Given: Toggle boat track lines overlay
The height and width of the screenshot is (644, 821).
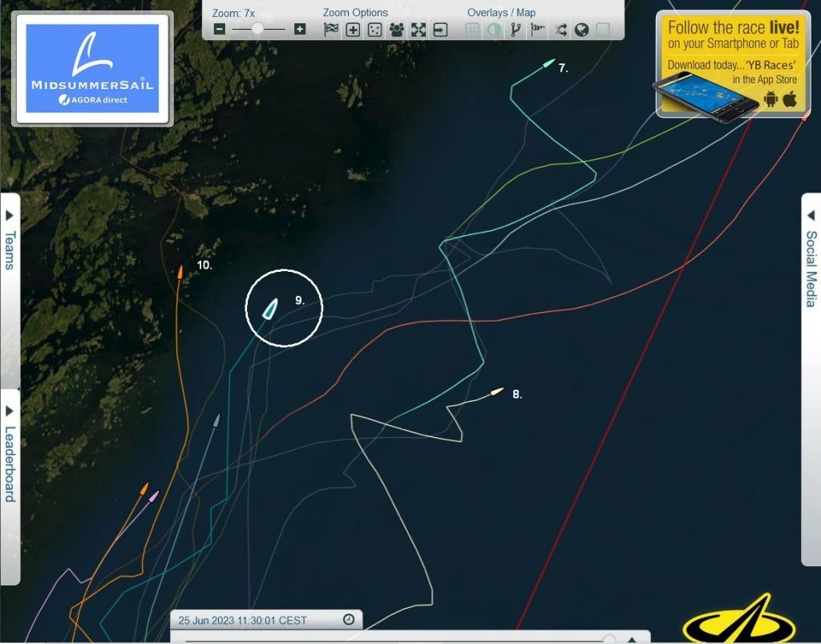Looking at the screenshot, I should (x=516, y=30).
